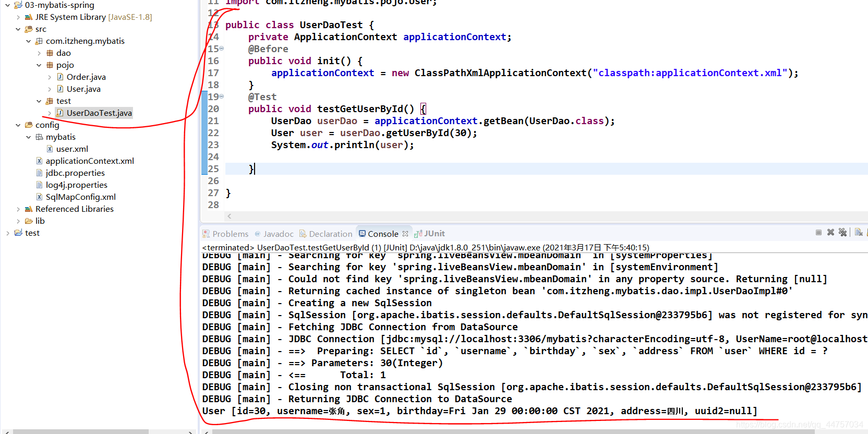Click the lib folder icon
The height and width of the screenshot is (434, 868).
[29, 221]
